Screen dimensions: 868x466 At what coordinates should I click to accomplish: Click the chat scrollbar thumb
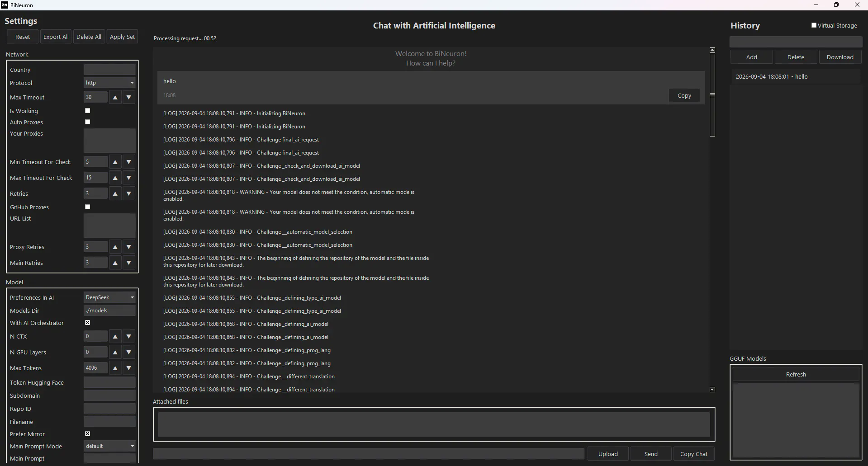pos(712,95)
